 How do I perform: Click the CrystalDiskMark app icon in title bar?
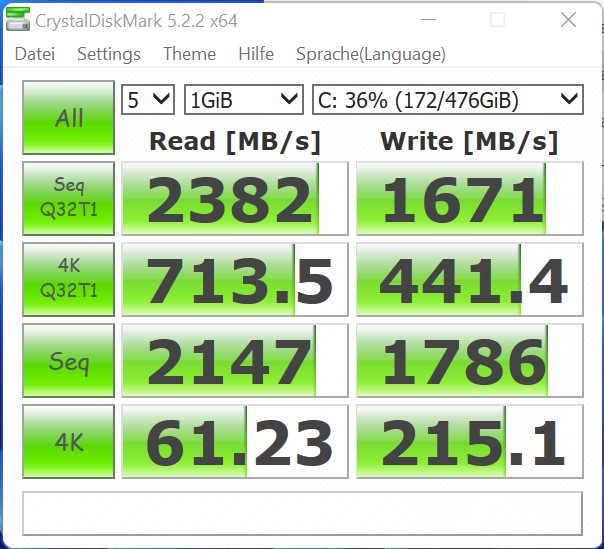pos(18,19)
